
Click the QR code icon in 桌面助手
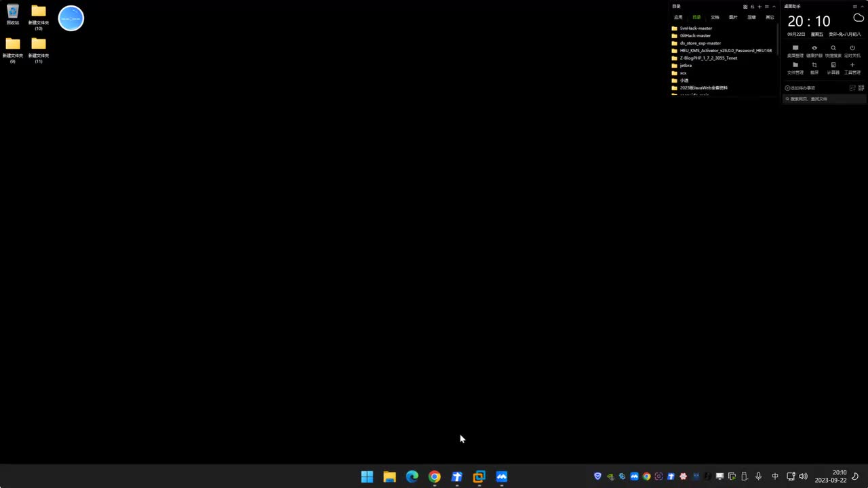pos(861,88)
